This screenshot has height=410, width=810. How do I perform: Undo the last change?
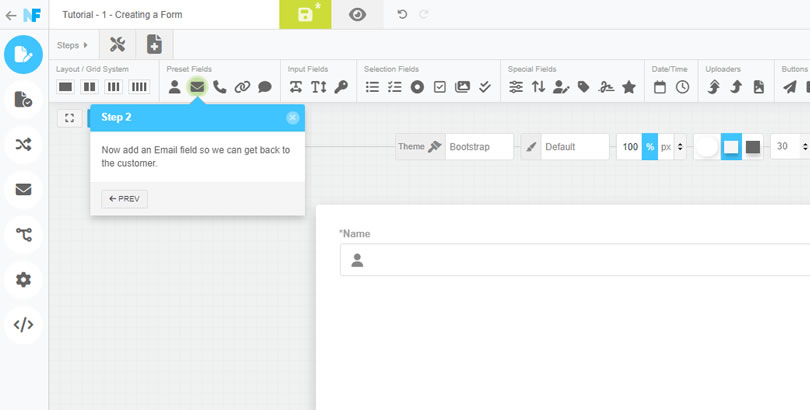point(402,14)
